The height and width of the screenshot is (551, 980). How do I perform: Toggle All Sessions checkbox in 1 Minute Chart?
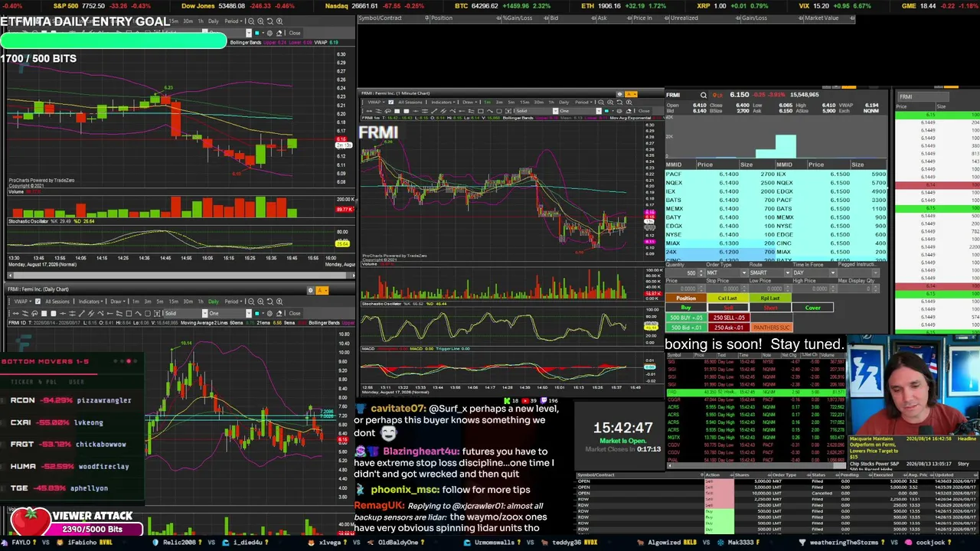tap(391, 103)
